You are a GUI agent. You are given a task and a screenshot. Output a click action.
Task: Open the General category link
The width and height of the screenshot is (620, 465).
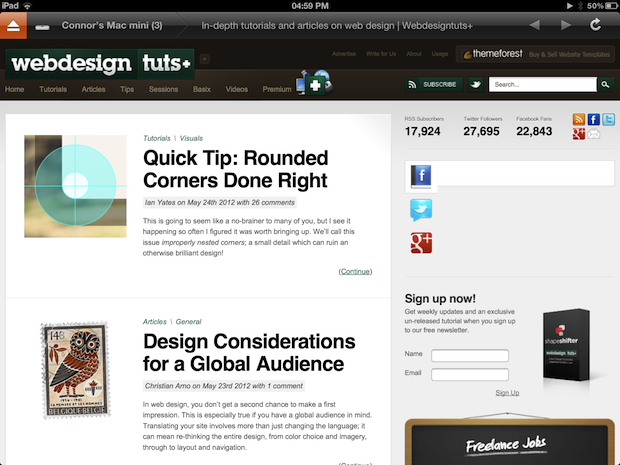[x=188, y=321]
